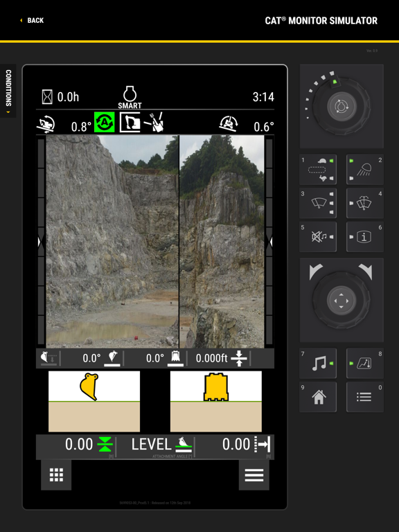This screenshot has height=532, width=399.
Task: Click the 0.8° pitch value
Action: click(81, 127)
